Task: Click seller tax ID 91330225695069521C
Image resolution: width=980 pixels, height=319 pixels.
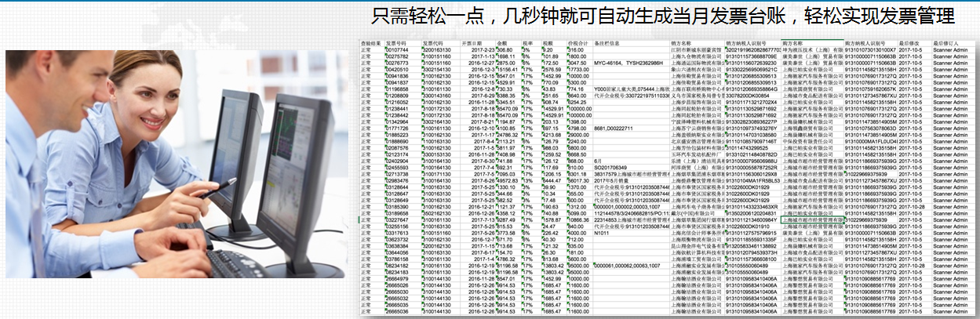Action: [x=752, y=70]
